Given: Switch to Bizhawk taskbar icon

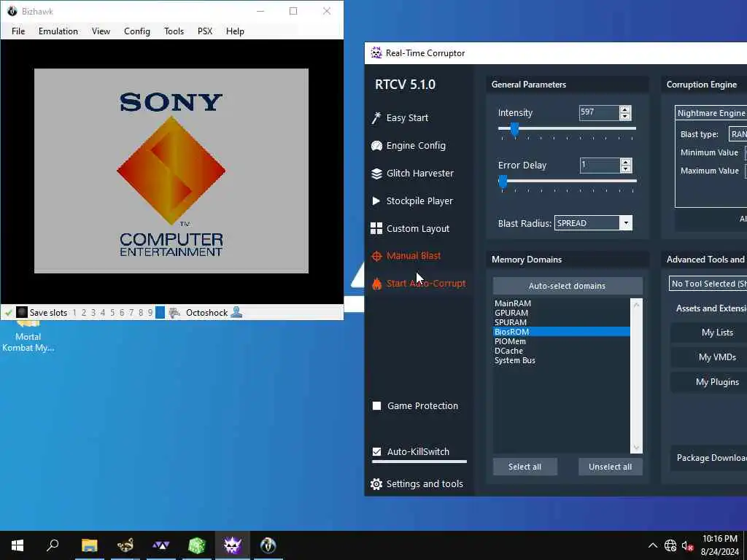Looking at the screenshot, I should [x=268, y=545].
